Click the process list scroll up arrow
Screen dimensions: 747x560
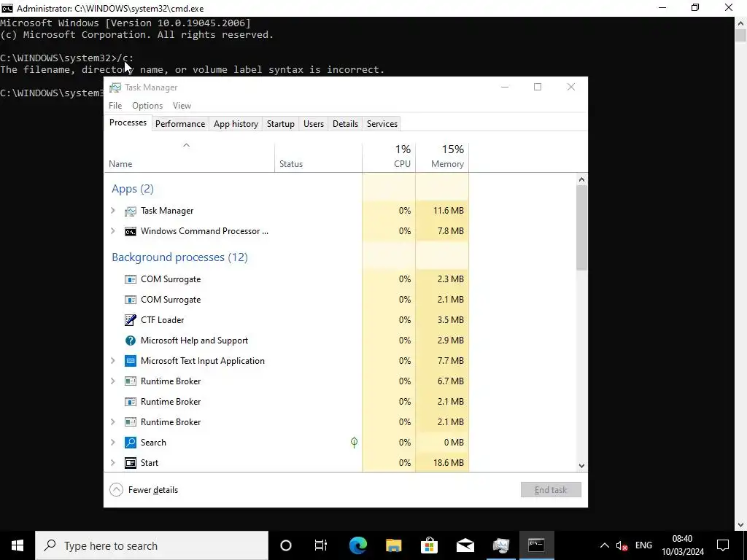(581, 179)
